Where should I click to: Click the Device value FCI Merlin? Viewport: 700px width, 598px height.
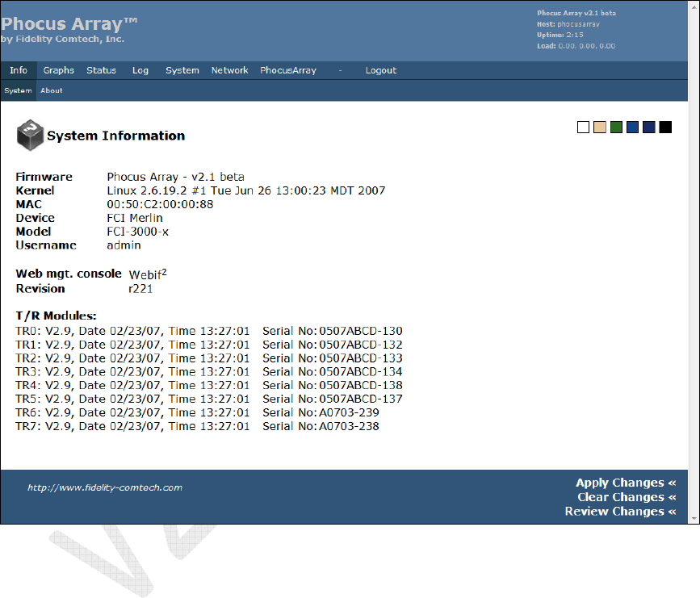(135, 218)
